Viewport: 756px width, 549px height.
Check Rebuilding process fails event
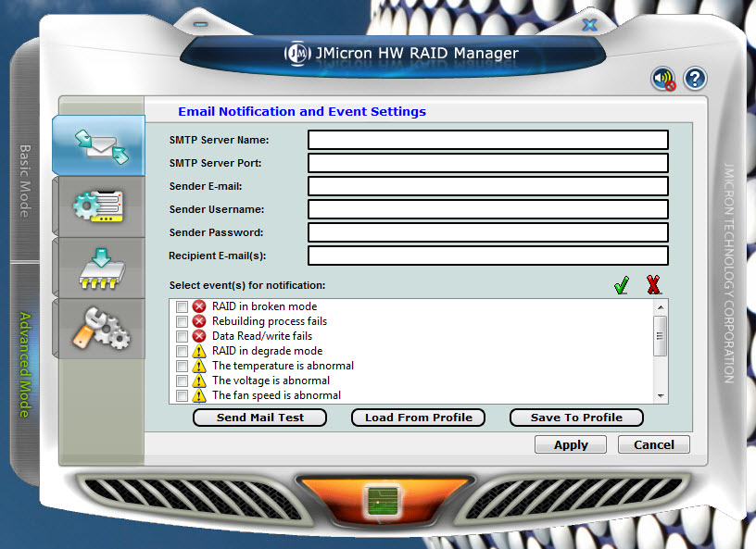[182, 321]
